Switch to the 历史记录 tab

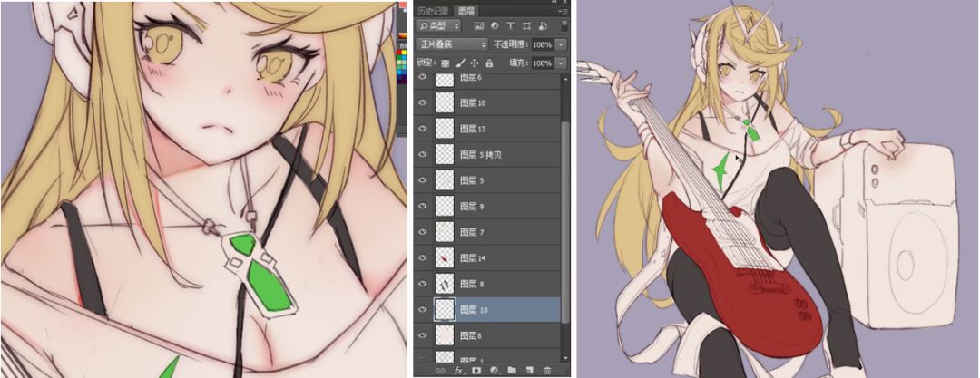434,11
